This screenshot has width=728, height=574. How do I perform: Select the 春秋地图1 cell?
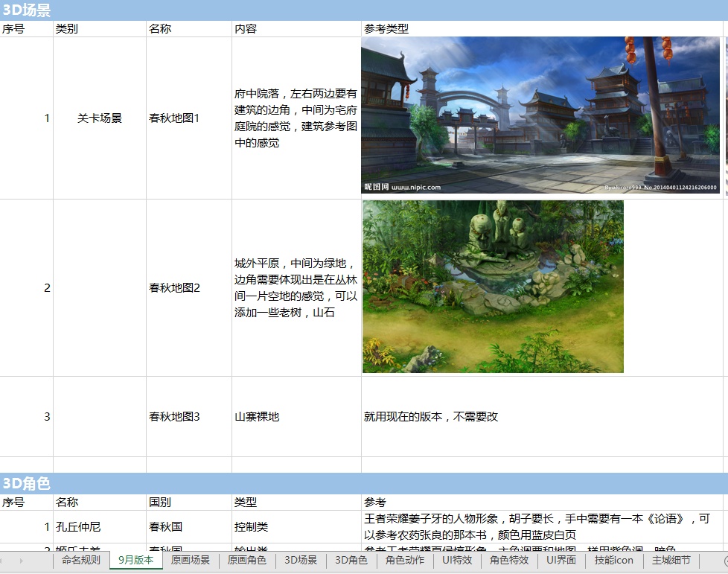pyautogui.click(x=189, y=118)
